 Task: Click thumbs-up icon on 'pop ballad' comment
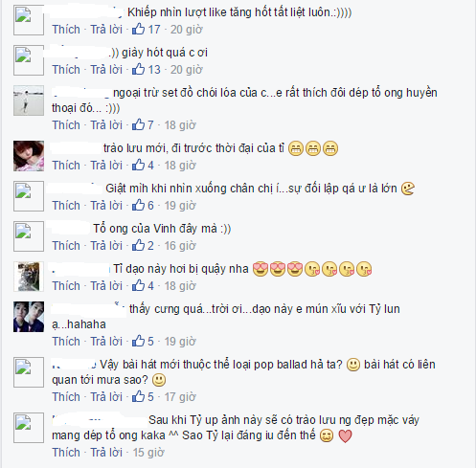[x=138, y=396]
